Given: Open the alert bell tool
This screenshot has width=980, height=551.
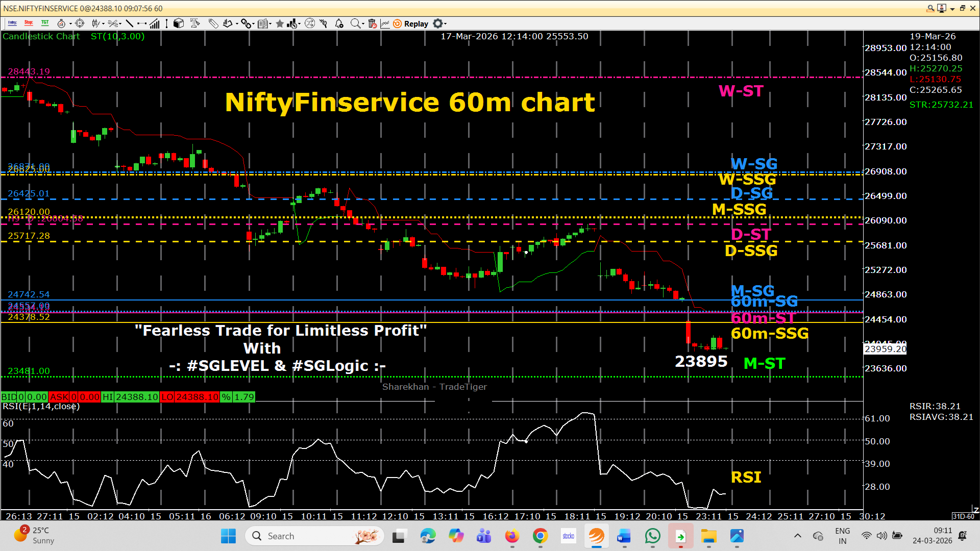Looking at the screenshot, I should [x=339, y=23].
